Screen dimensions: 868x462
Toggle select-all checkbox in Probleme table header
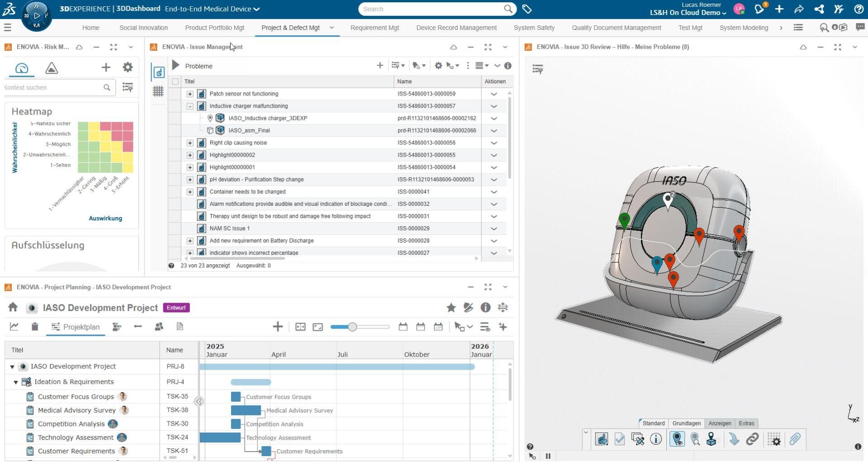click(x=175, y=81)
